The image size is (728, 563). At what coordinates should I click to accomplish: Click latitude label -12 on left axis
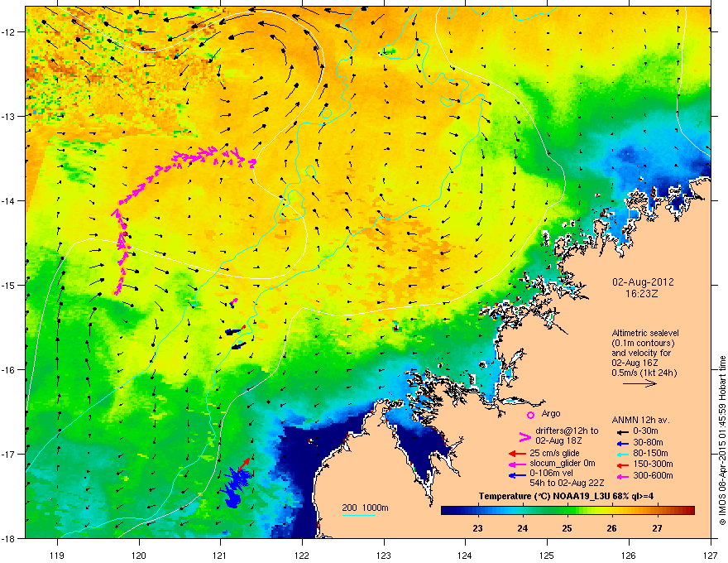(x=9, y=32)
